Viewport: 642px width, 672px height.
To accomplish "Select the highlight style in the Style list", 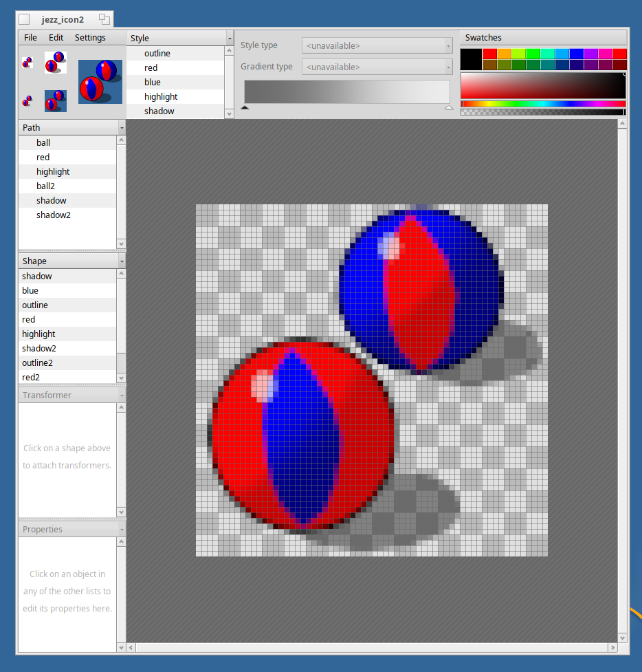I will (161, 96).
